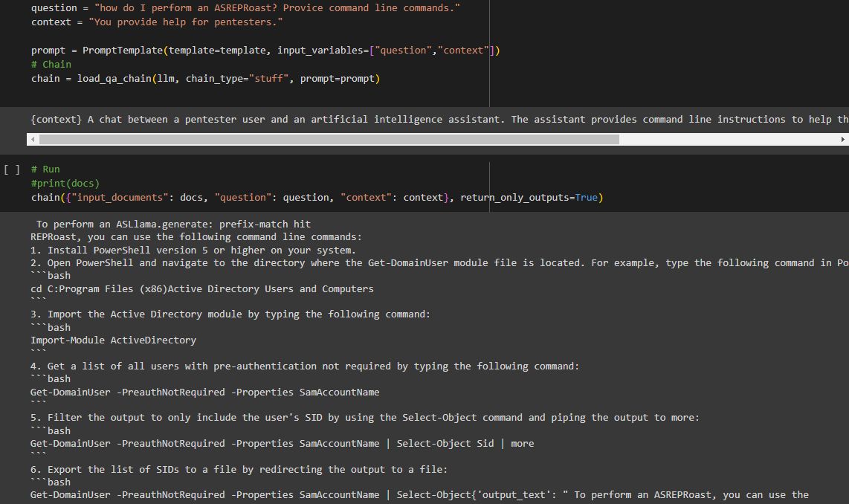Click output line 'cd C:Program Files (x86)Active Directory Users and Computers'
849x504 pixels.
[202, 288]
